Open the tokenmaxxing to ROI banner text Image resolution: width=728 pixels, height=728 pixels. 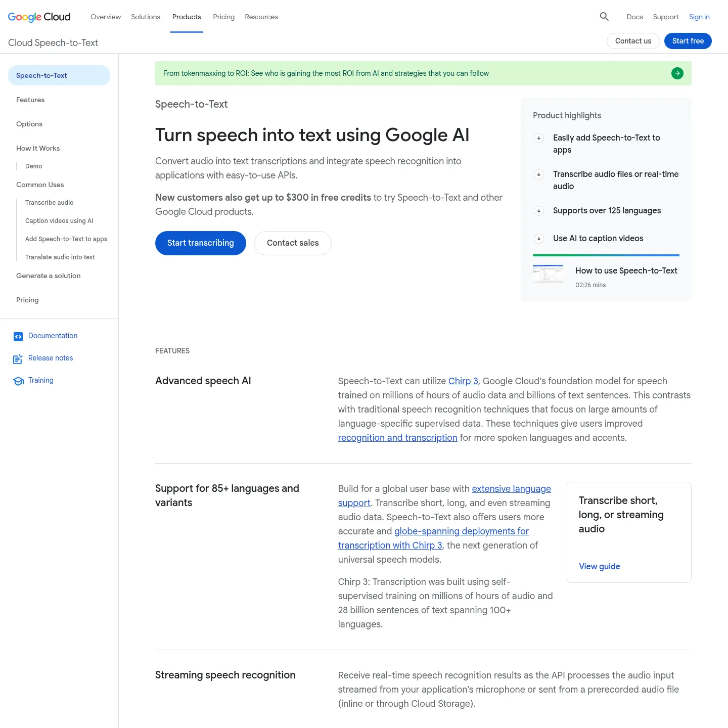click(326, 73)
